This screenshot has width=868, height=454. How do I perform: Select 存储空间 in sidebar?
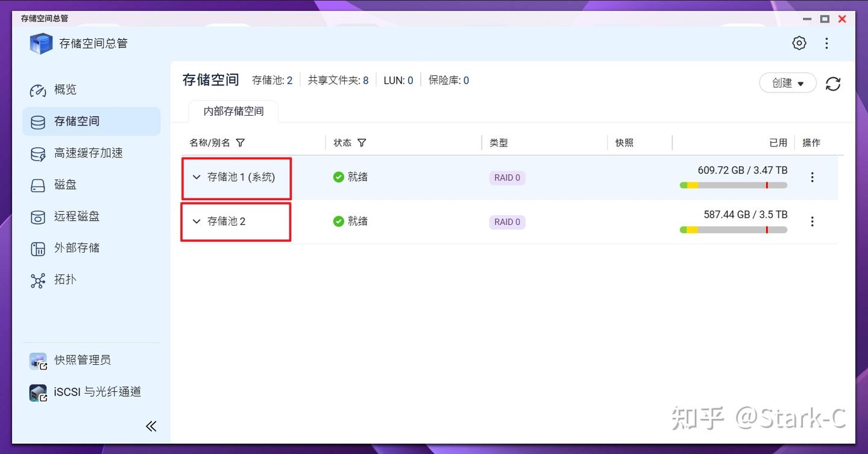coord(92,121)
